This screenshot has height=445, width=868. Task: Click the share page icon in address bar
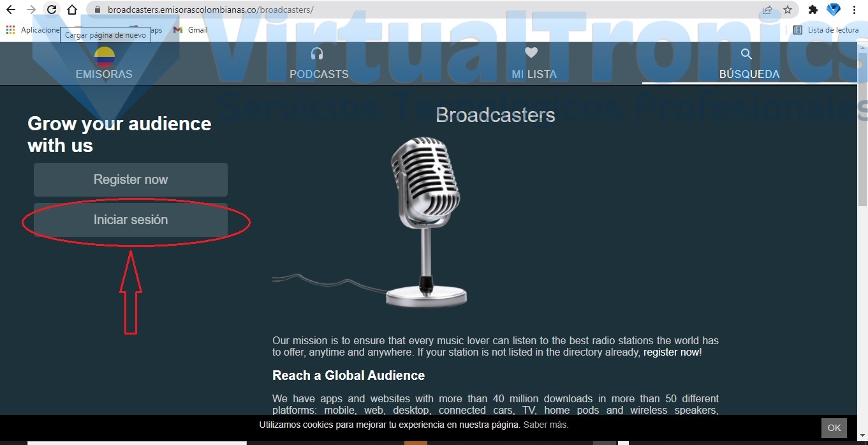point(767,10)
